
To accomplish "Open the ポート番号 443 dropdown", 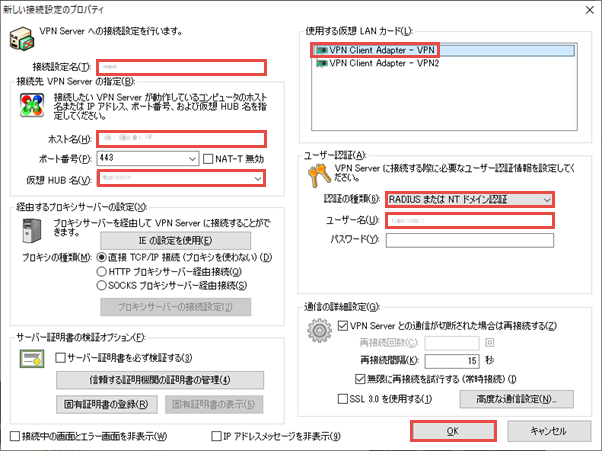I will [190, 159].
